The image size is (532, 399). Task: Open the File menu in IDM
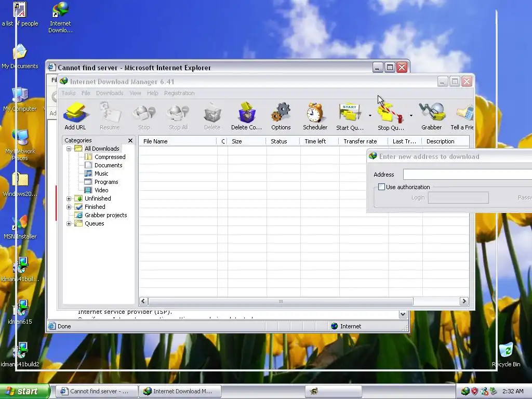[x=86, y=93]
